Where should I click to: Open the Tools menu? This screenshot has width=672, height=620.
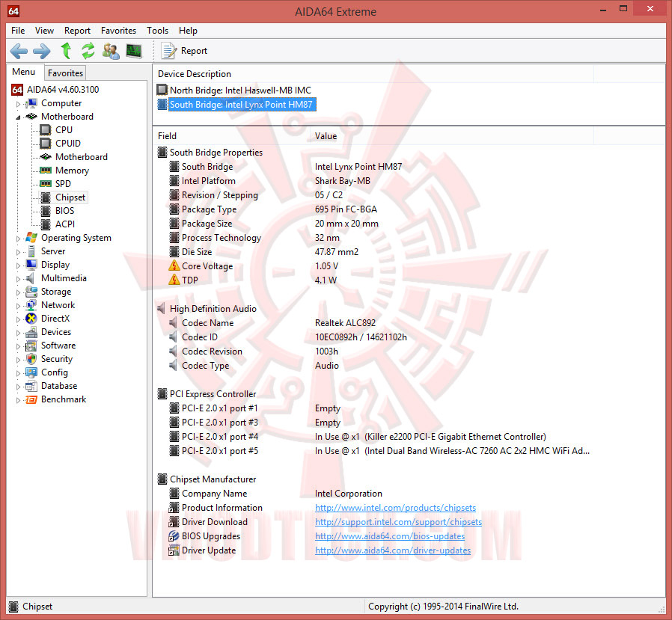tap(158, 31)
